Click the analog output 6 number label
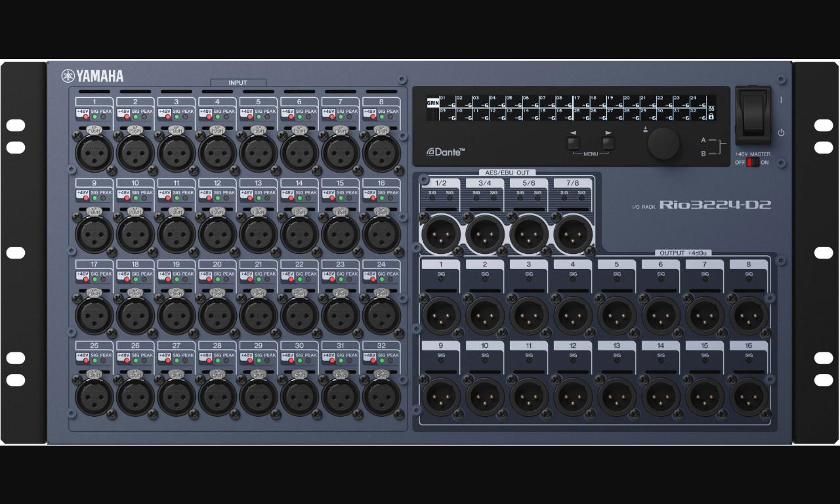Image resolution: width=840 pixels, height=504 pixels. coord(661,264)
